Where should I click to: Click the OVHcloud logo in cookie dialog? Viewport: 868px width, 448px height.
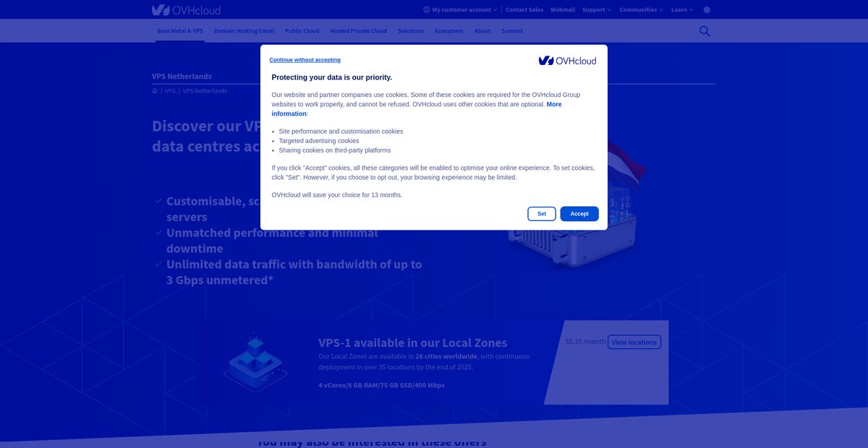(x=567, y=61)
